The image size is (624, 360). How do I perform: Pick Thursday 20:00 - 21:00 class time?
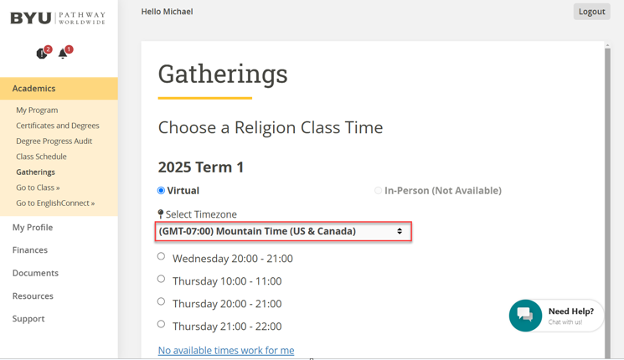tap(161, 302)
